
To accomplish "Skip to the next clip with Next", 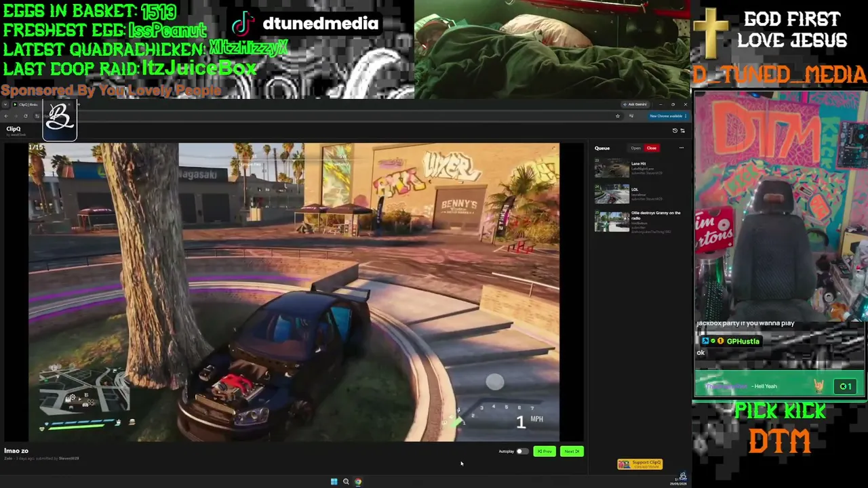I will coord(572,451).
